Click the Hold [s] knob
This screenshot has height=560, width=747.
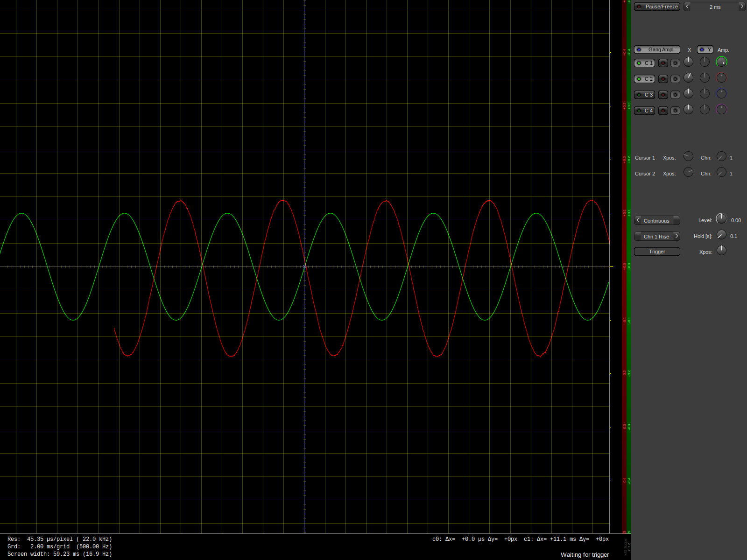coord(722,234)
